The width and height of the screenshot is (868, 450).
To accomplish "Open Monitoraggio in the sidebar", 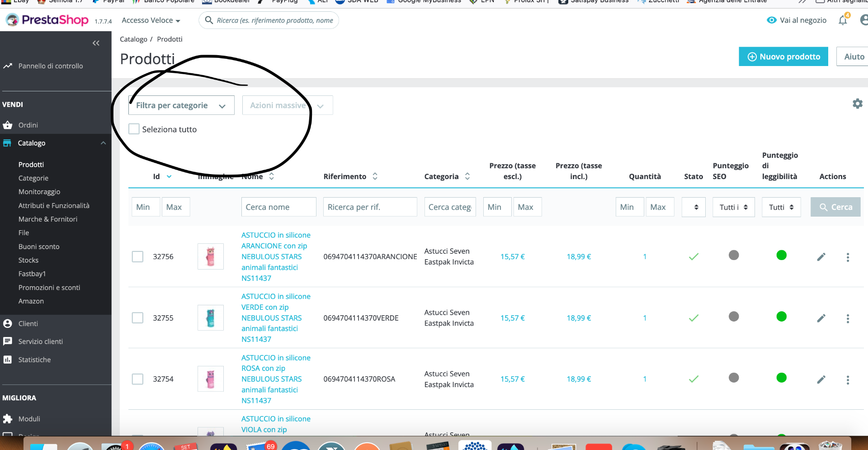I will 39,192.
